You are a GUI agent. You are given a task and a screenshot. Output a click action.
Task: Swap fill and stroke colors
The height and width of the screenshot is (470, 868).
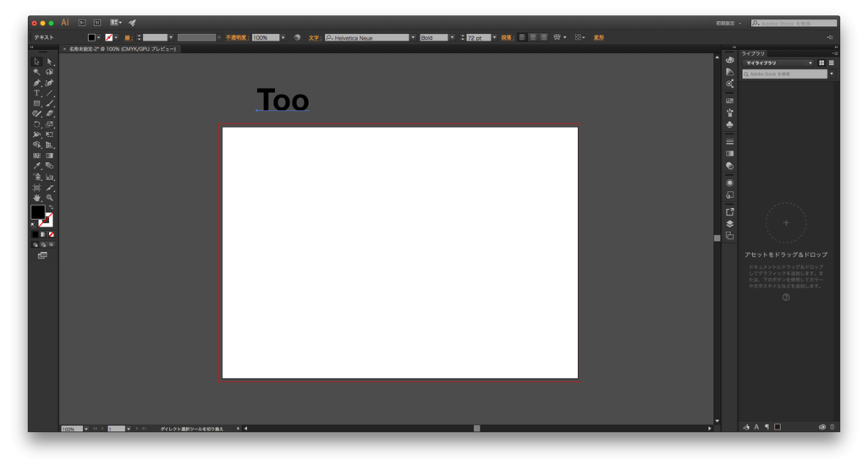point(51,207)
